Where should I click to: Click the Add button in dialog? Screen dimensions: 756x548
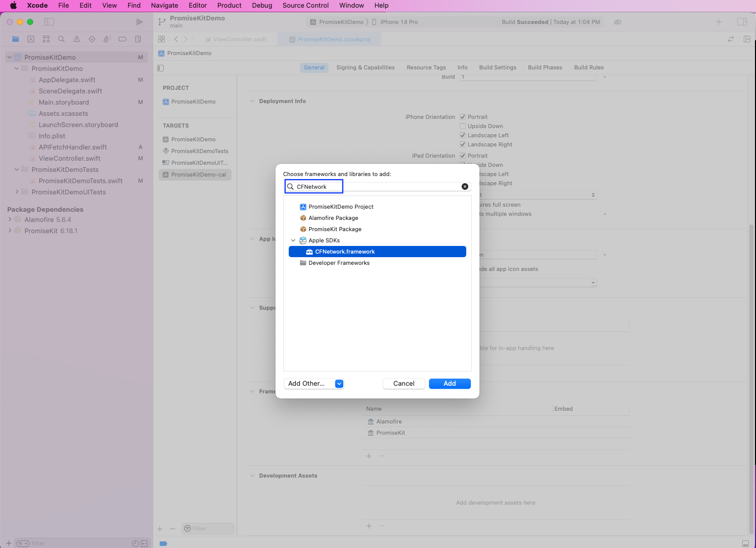pos(449,384)
